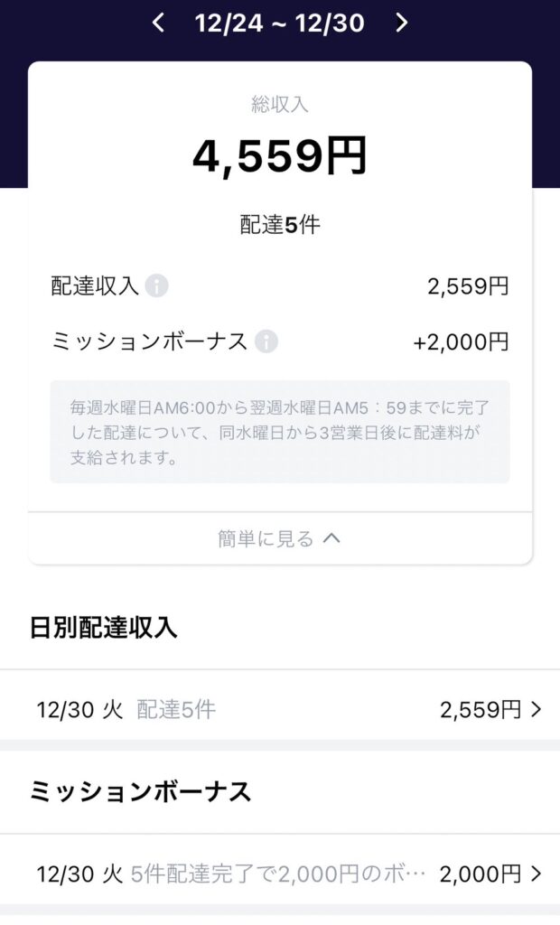Screen dimensions: 560x925
Task: Go to previous week with left arrow
Action: coord(158,23)
